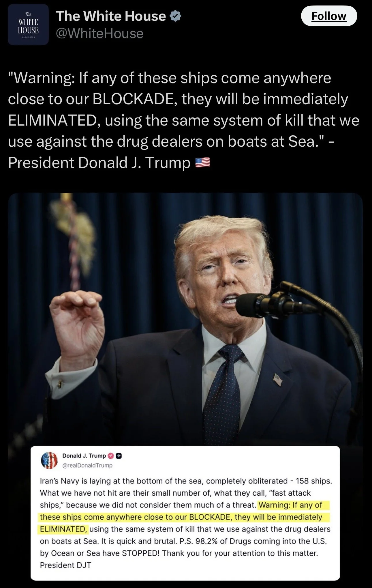The image size is (372, 588).
Task: Click the tweet's quoted Warning text
Action: (184, 120)
